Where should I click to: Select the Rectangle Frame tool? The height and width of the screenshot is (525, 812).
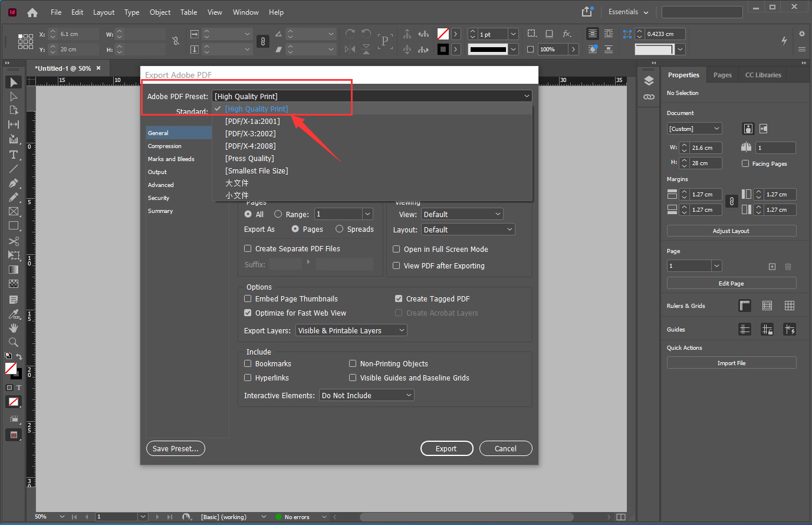14,211
